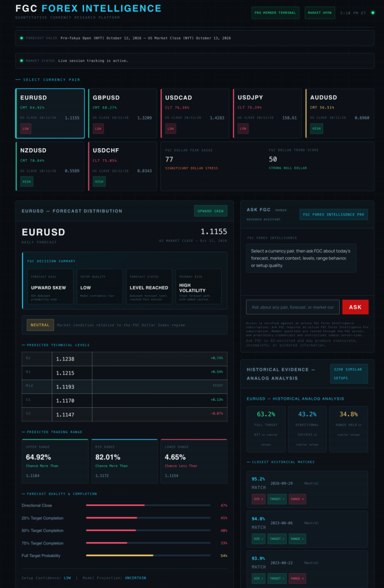Click the 34.8% Range Held stat card
Screen dimensions: 384x588
(348, 429)
